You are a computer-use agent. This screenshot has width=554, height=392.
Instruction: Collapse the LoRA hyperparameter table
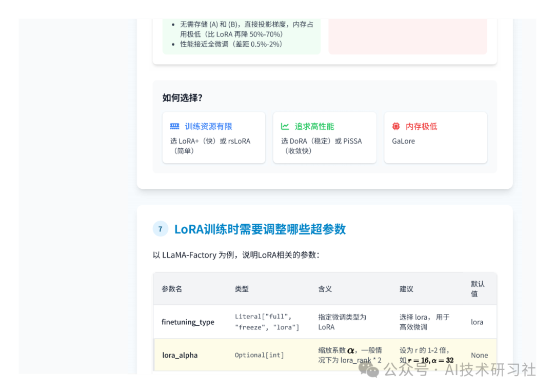coord(325,288)
